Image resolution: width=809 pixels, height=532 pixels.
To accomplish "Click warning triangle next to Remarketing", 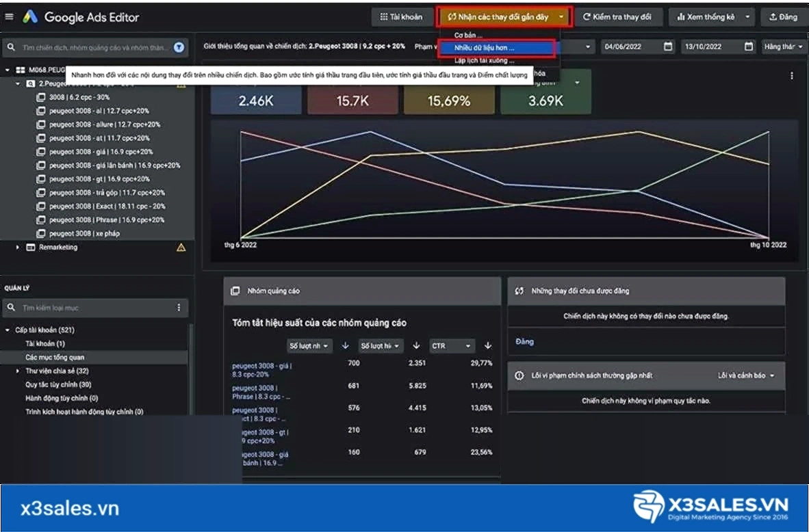I will coord(181,248).
